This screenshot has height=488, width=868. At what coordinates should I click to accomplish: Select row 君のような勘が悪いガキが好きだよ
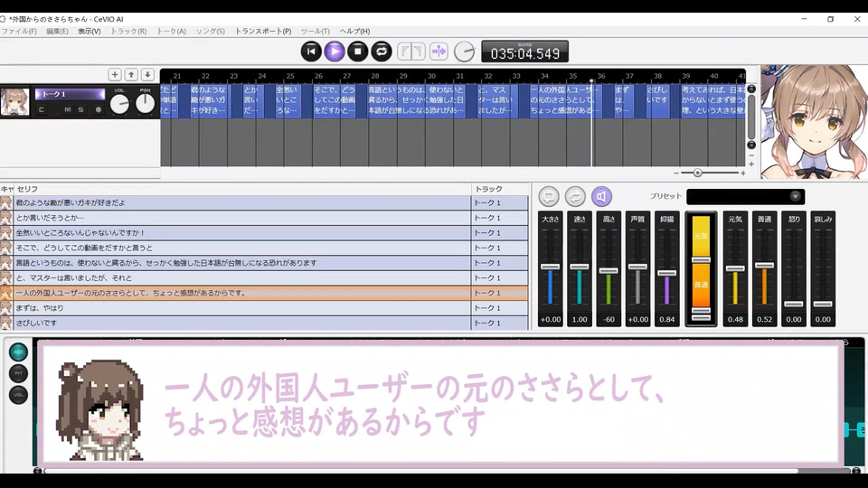click(264, 202)
